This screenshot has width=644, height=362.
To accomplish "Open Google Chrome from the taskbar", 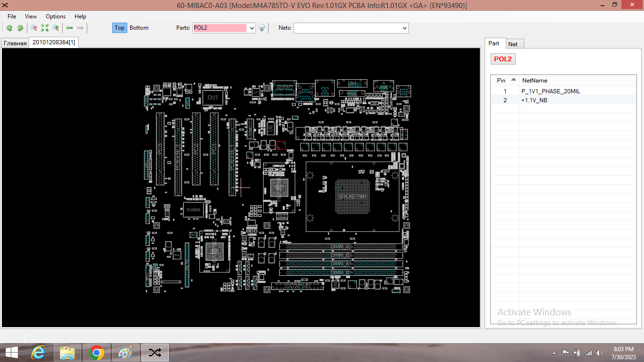I will point(97,353).
